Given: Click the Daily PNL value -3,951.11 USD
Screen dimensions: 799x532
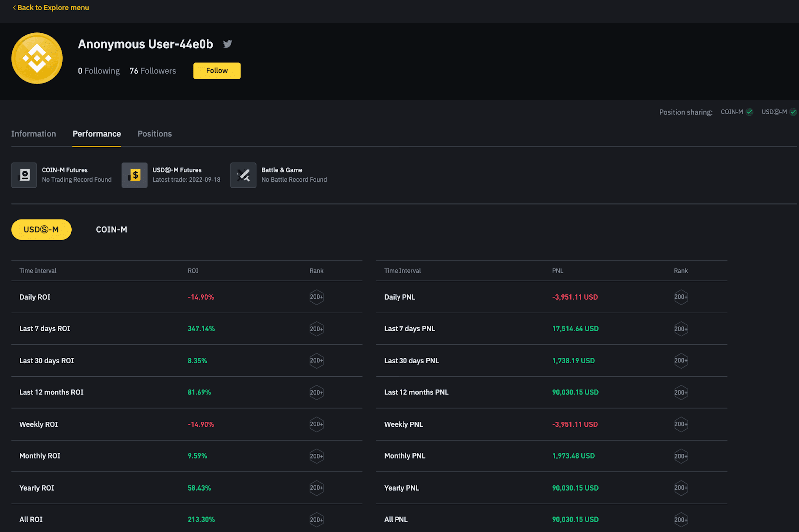Looking at the screenshot, I should click(575, 297).
